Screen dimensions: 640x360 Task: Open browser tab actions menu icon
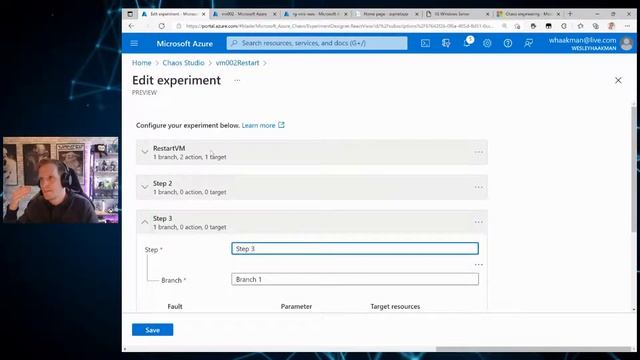pyautogui.click(x=130, y=14)
